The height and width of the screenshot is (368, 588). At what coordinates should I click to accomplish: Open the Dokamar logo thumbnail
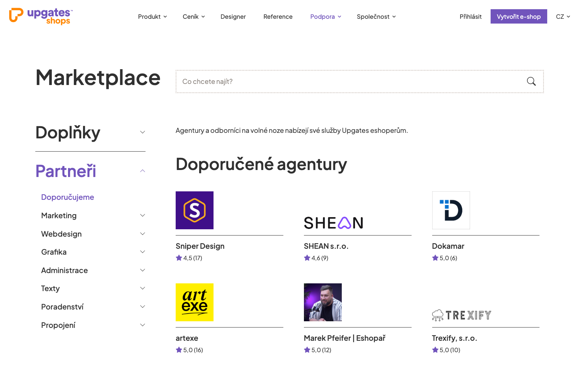[x=451, y=210]
